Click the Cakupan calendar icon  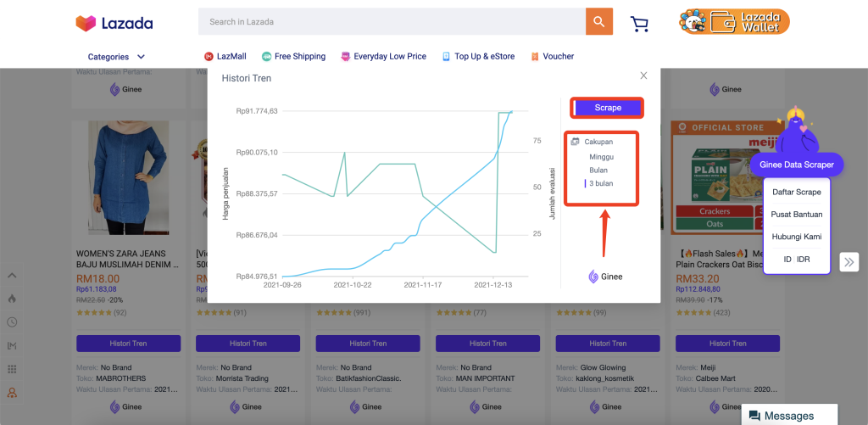click(576, 142)
